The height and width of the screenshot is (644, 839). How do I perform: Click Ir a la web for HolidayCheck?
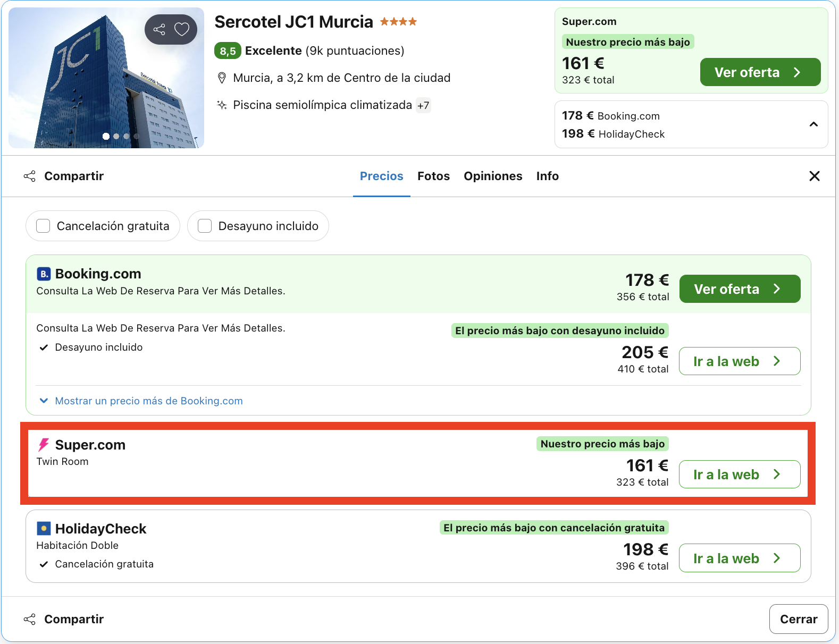click(740, 558)
